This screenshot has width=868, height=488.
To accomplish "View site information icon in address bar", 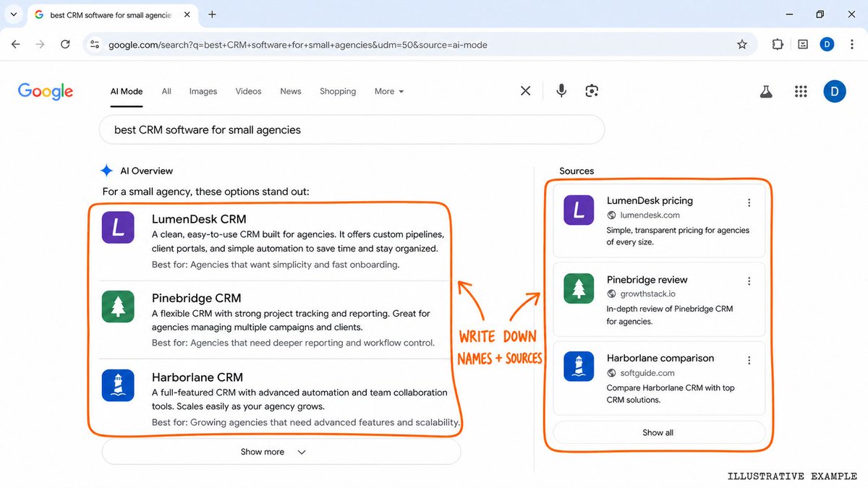I will [x=94, y=45].
